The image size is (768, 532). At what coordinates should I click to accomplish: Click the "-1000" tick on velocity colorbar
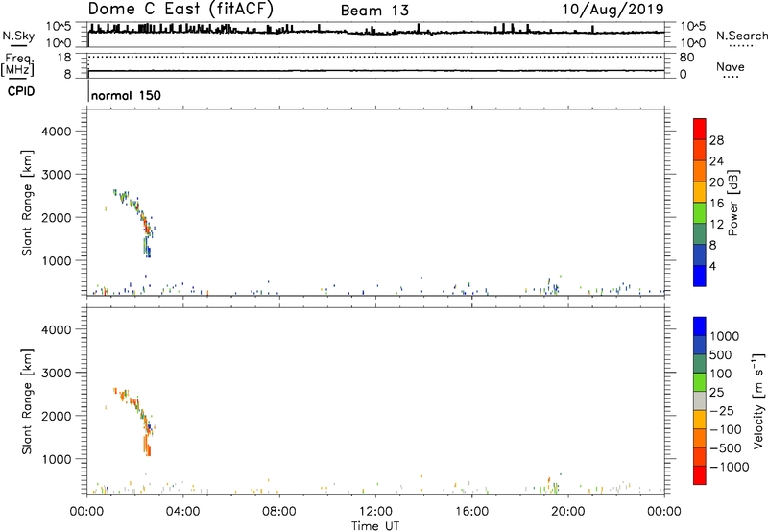click(x=730, y=467)
